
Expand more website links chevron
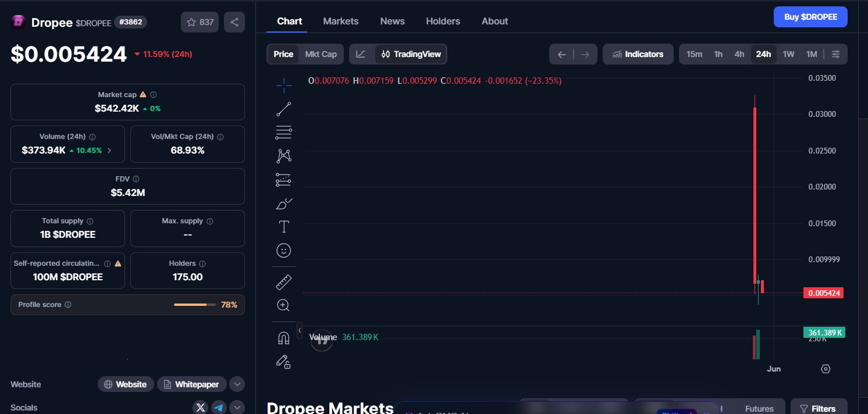[x=237, y=384]
